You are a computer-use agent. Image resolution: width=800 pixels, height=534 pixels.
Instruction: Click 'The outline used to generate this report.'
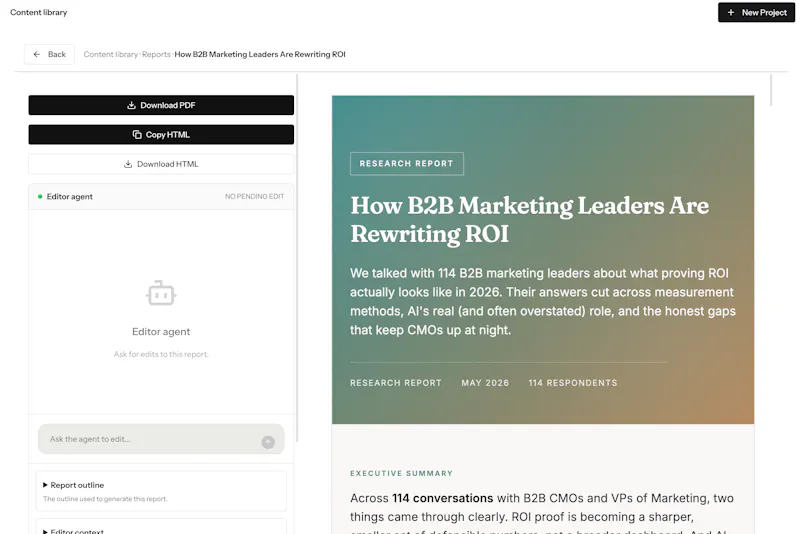click(105, 499)
